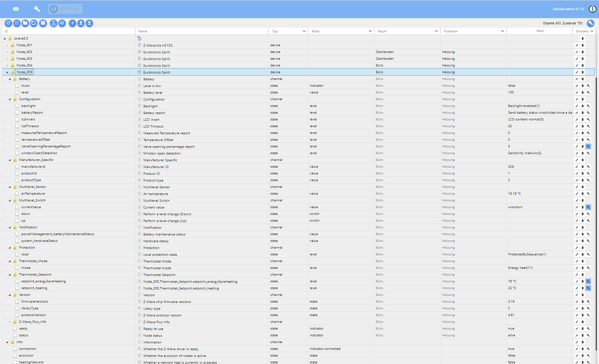Edit the Node_005 device with the pencil icon
The width and height of the screenshot is (599, 364).
577,72
